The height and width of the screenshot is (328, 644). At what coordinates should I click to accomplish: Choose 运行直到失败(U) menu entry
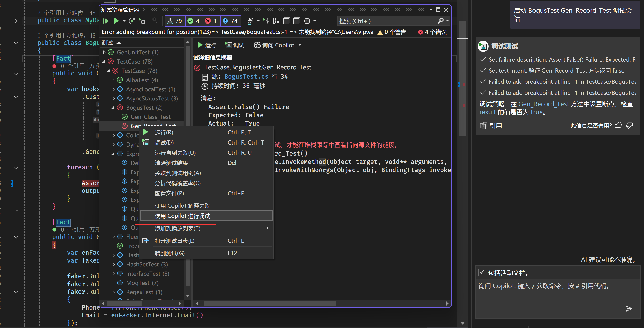click(206, 153)
